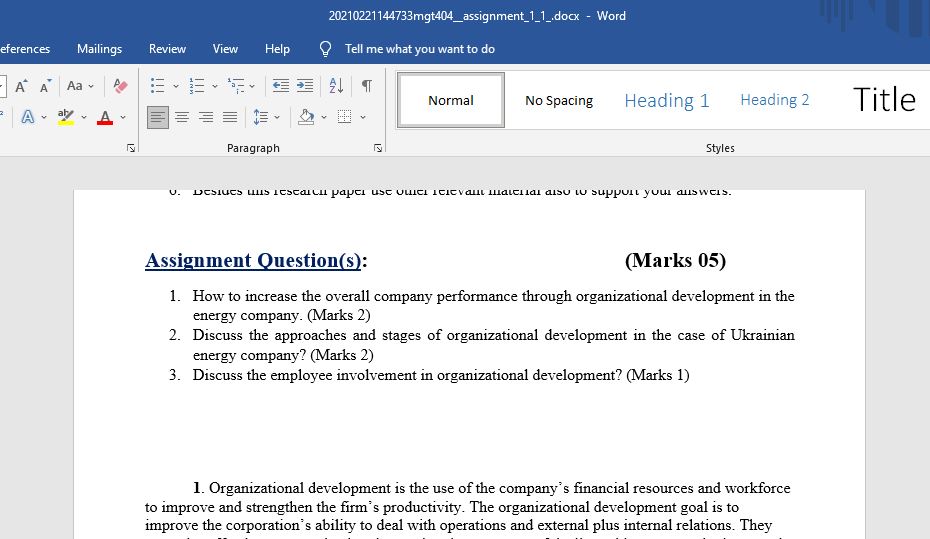Expand bullet library dropdown arrow

pos(176,87)
